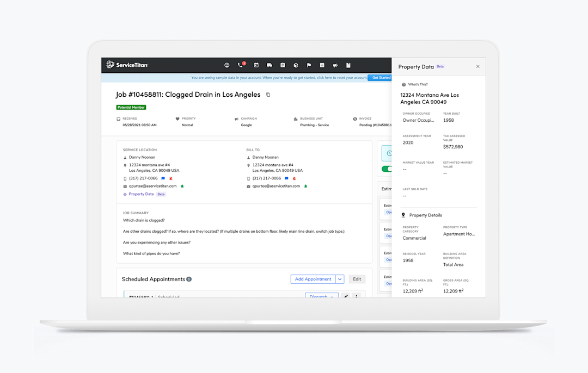Click green bell beside service location email
Viewport: 588px width, 373px height.
click(182, 186)
